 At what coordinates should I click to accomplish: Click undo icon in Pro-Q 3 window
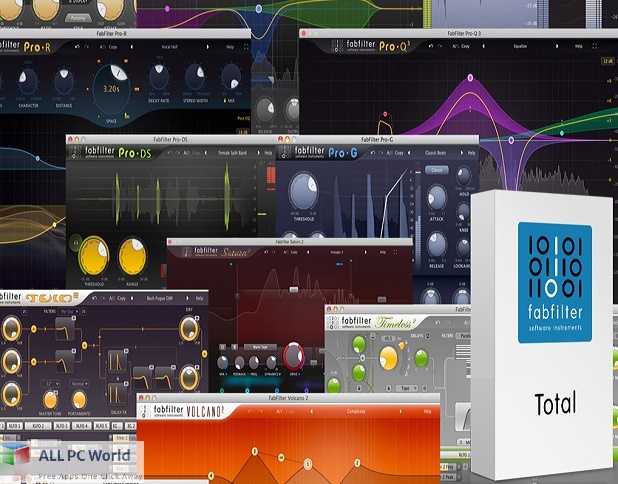pyautogui.click(x=431, y=46)
